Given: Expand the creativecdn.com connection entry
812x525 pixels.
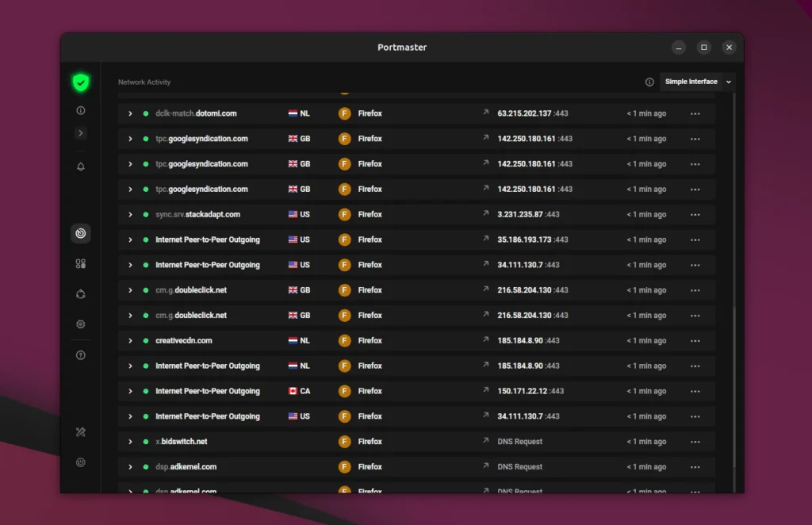Looking at the screenshot, I should (130, 340).
